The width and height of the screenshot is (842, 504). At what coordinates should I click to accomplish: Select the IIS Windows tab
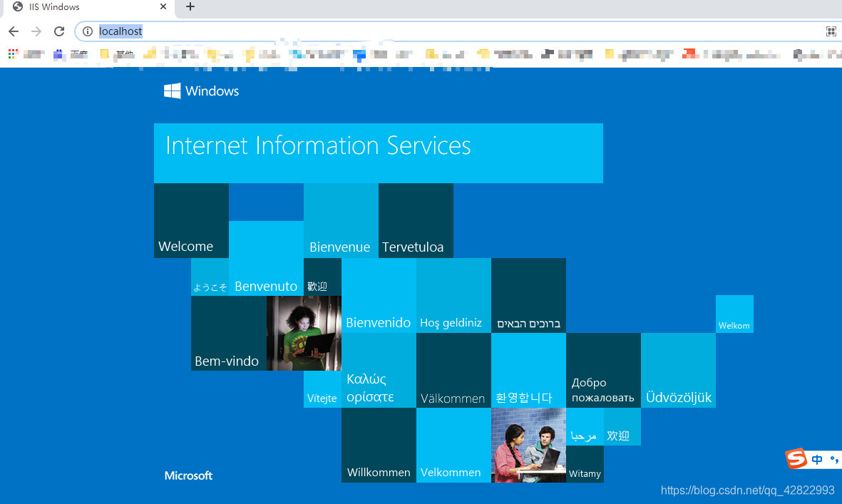pyautogui.click(x=88, y=7)
